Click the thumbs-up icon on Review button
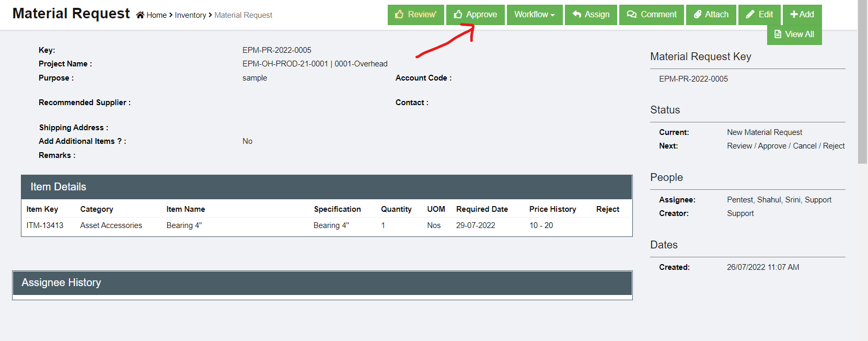The width and height of the screenshot is (868, 341). (x=399, y=15)
